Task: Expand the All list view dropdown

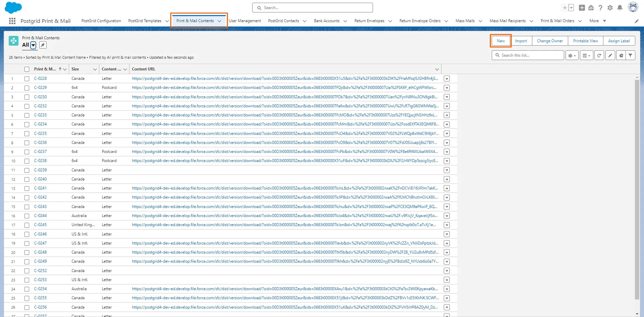Action: tap(33, 45)
